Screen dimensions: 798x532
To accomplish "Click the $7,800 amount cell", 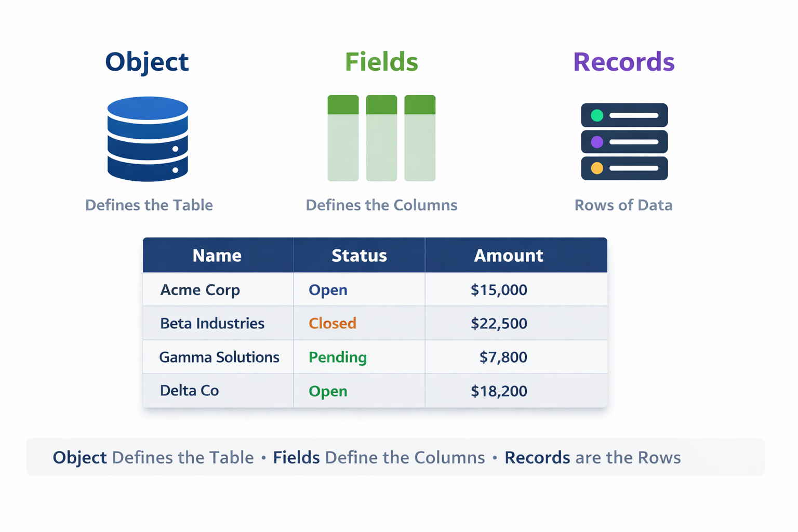I will point(503,357).
